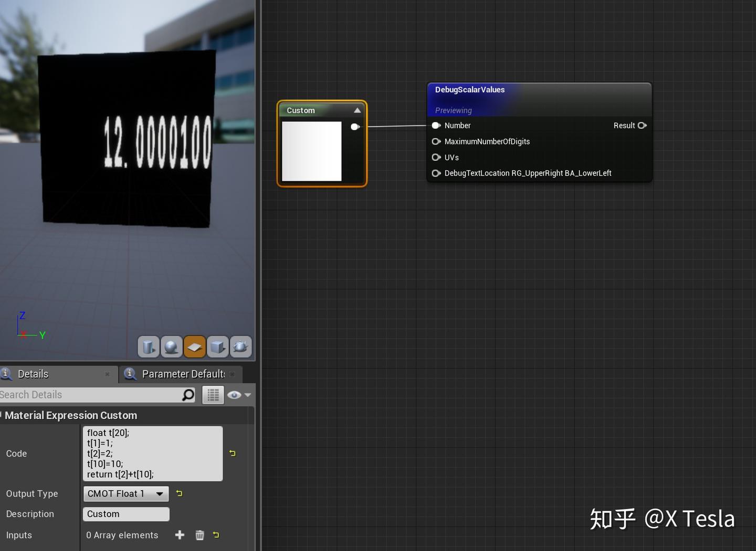Collapse the Custom node header
This screenshot has width=756, height=551.
click(357, 110)
